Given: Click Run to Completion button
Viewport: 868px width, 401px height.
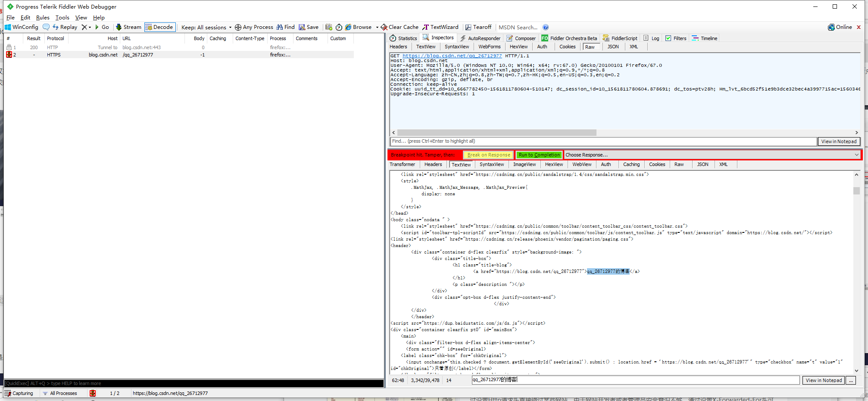Looking at the screenshot, I should click(x=539, y=155).
